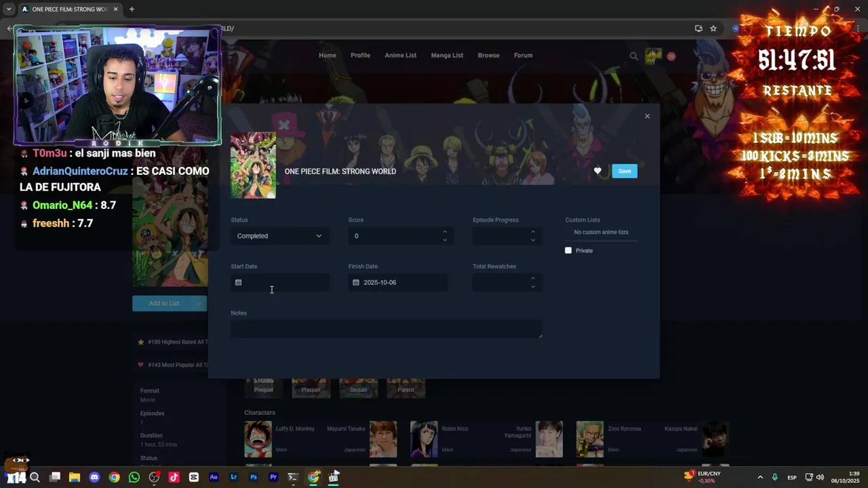Expand the arrow next to Add to List
This screenshot has width=868, height=488.
199,304
